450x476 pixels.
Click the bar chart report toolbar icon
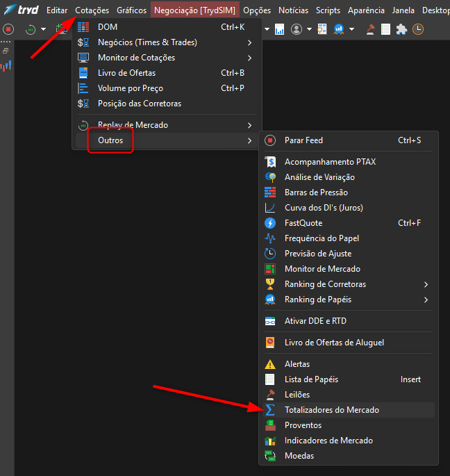tap(279, 29)
